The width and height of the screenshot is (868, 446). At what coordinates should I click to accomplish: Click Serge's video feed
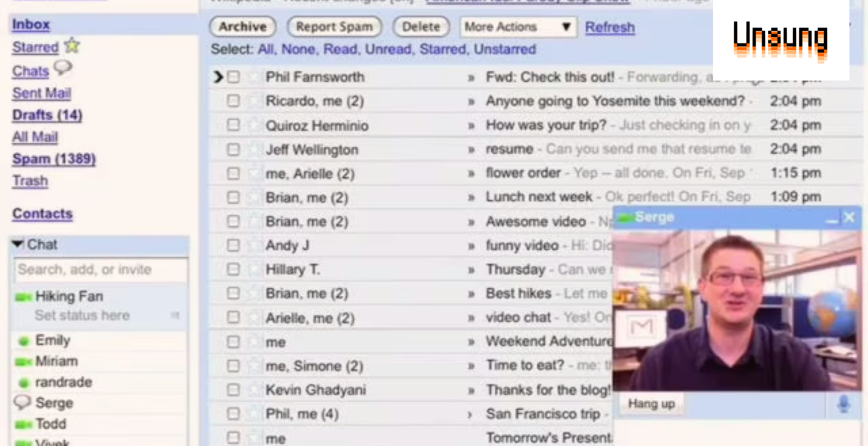737,310
